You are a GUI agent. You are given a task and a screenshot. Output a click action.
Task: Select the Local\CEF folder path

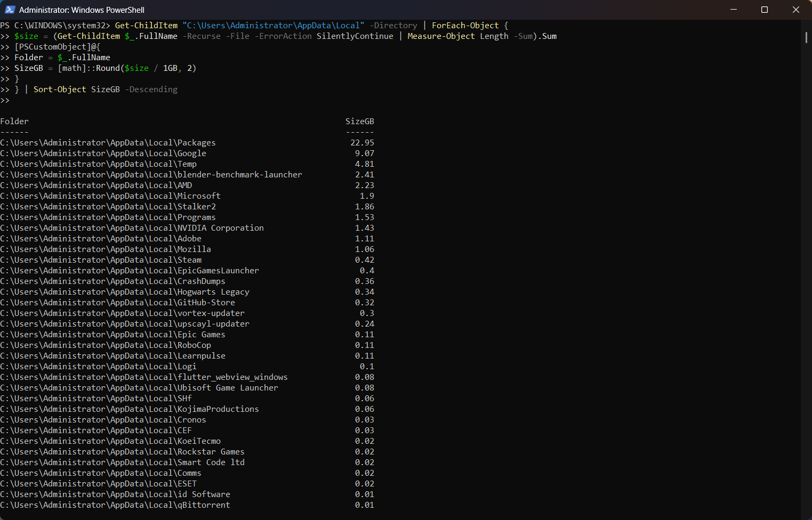point(96,430)
